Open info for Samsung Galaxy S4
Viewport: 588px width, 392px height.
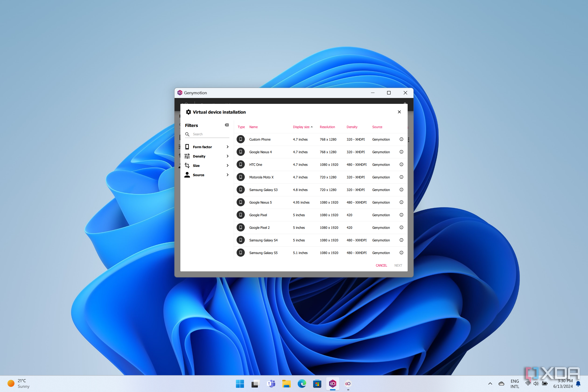coord(401,240)
